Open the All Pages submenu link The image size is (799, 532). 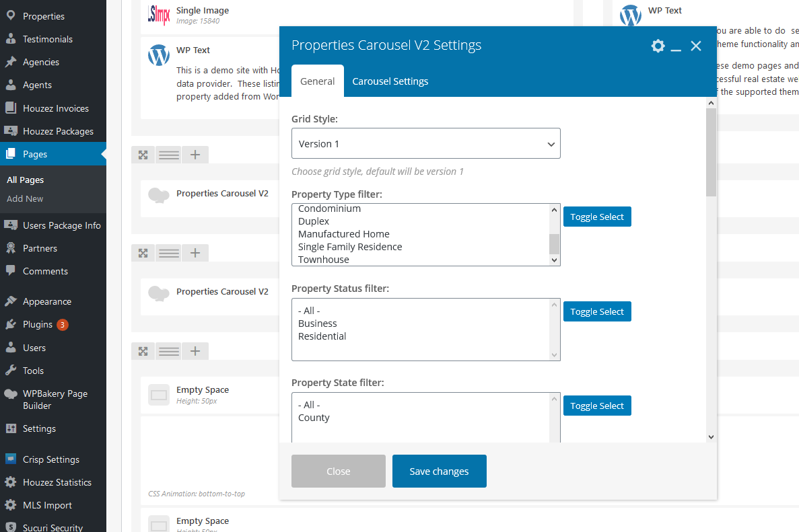[25, 180]
